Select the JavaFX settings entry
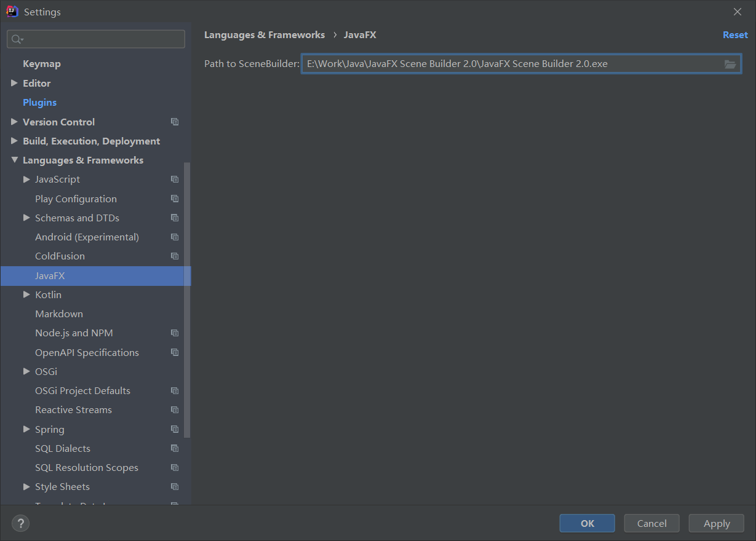 pyautogui.click(x=95, y=275)
